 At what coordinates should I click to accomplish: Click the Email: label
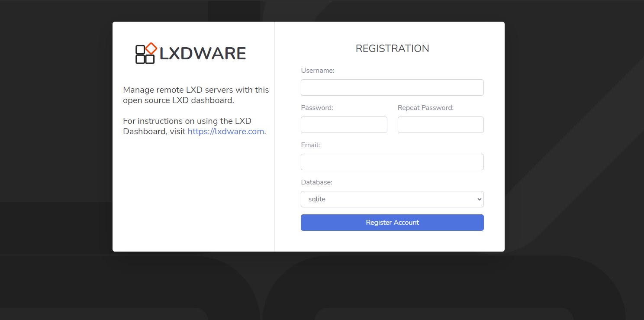point(310,145)
